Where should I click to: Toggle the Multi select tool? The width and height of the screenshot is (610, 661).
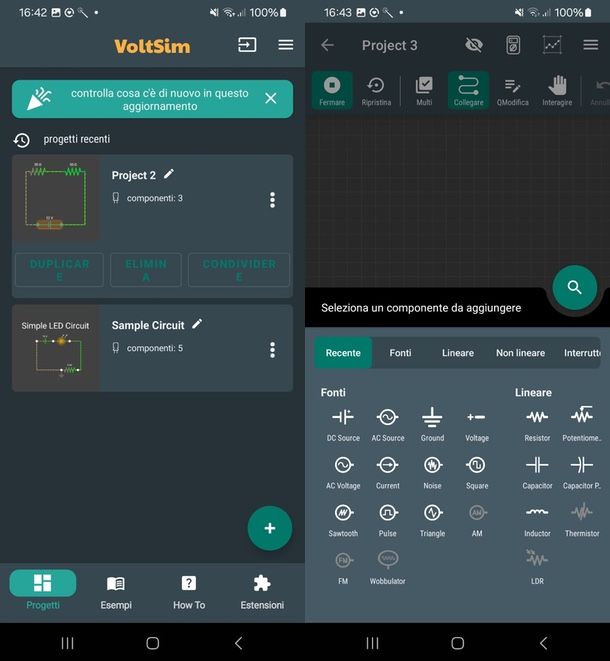point(424,91)
